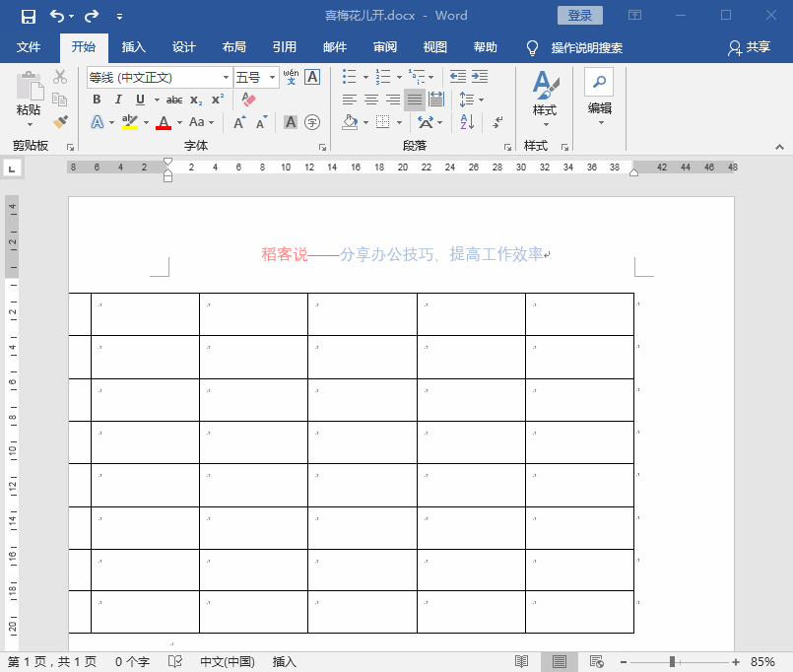Viewport: 793px width, 672px height.
Task: Switch to the 设计 tab
Action: pyautogui.click(x=183, y=47)
